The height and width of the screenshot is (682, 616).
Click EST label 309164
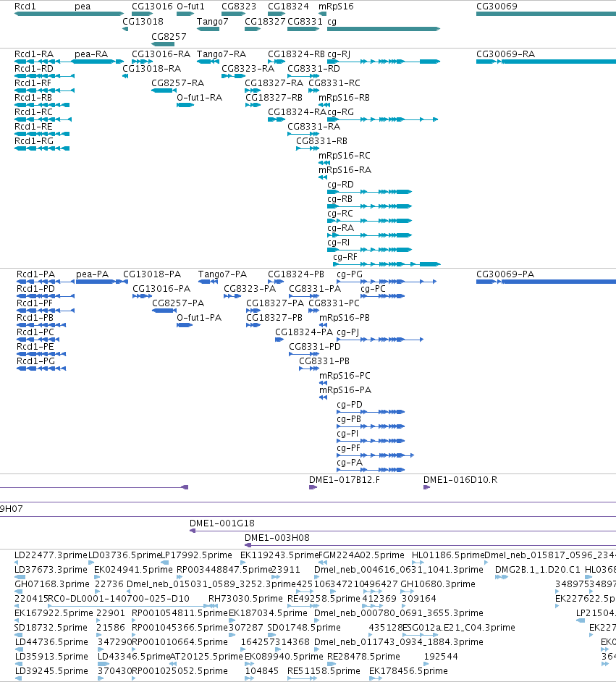[x=418, y=599]
